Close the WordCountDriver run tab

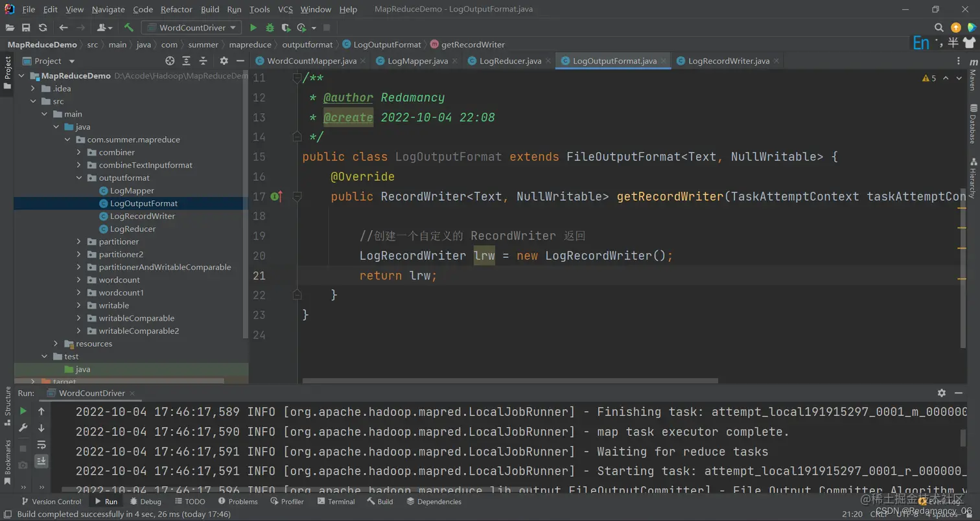coord(132,393)
